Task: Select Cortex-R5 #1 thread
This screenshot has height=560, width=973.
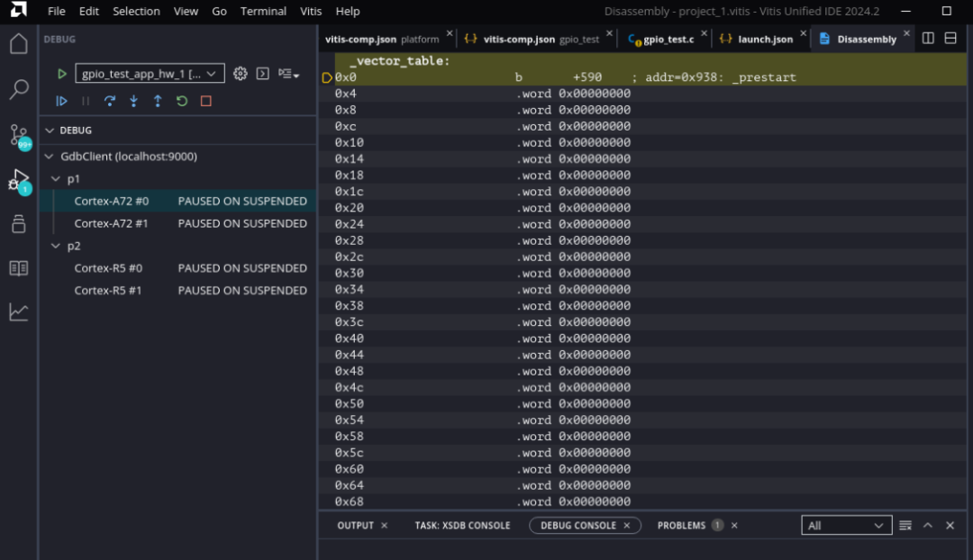Action: [x=178, y=290]
